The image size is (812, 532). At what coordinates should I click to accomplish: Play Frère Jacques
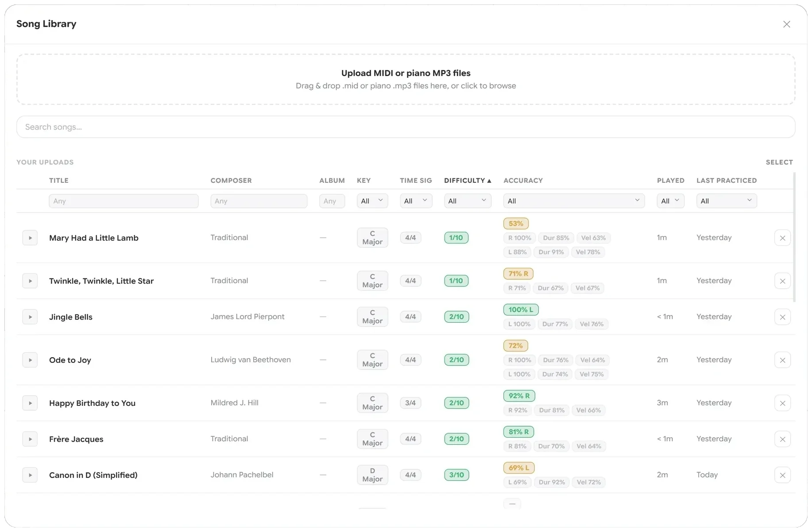click(x=30, y=439)
